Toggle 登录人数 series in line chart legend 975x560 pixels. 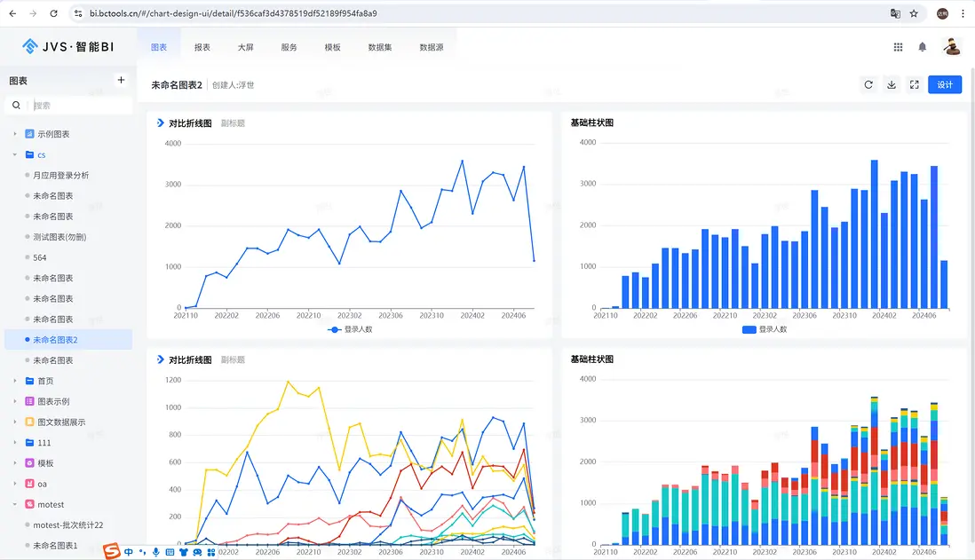(x=350, y=329)
